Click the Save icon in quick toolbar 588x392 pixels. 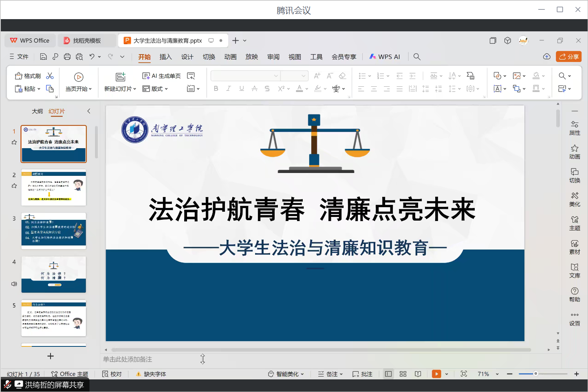[x=44, y=57]
